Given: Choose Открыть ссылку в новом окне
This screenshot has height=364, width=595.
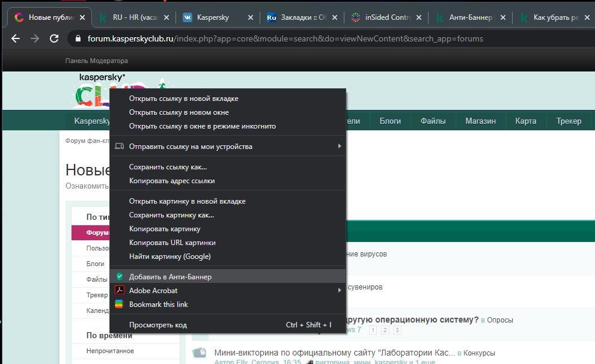Looking at the screenshot, I should click(x=228, y=112).
